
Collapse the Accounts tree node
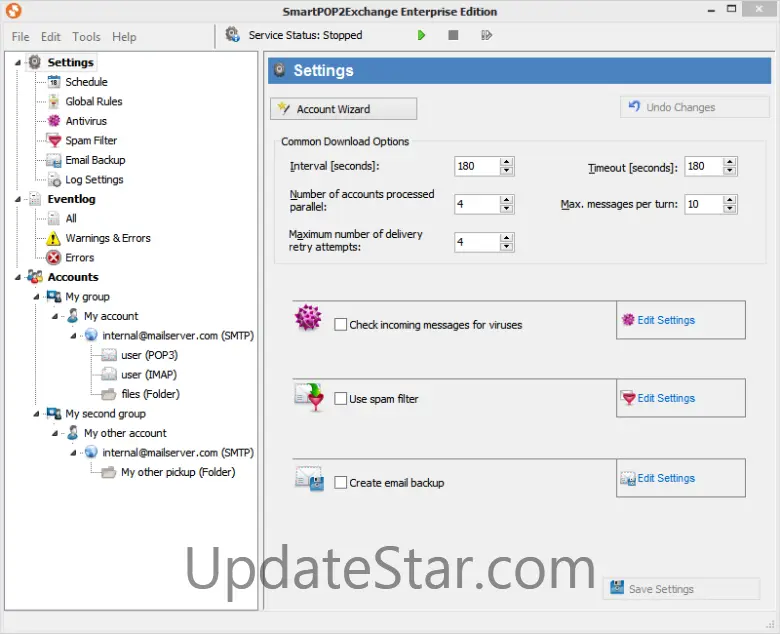coord(18,277)
